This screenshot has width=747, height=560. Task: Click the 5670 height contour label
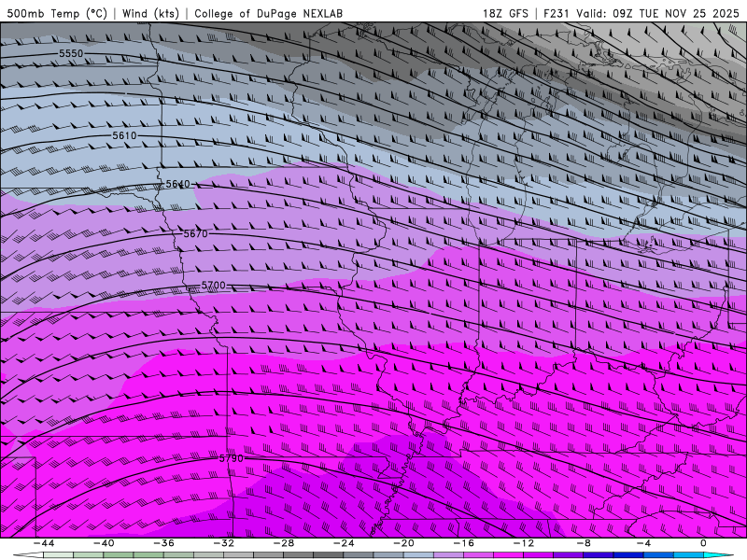pos(196,234)
